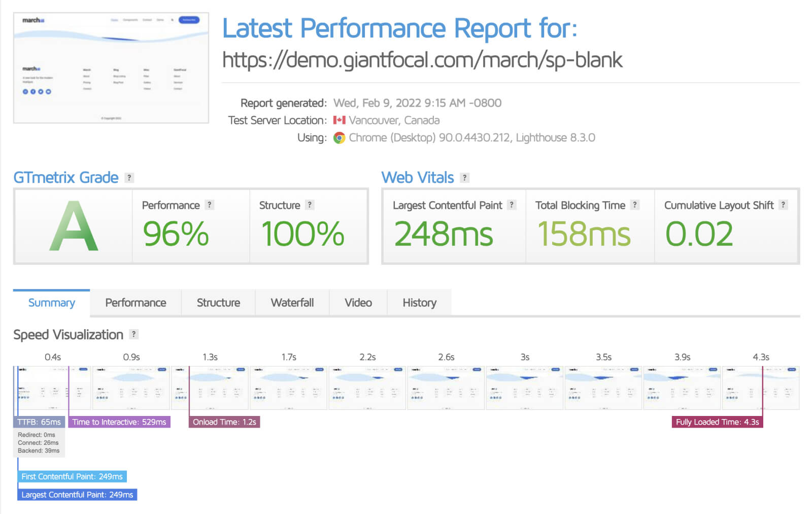
Task: Click the large A grade letter
Action: click(x=74, y=227)
